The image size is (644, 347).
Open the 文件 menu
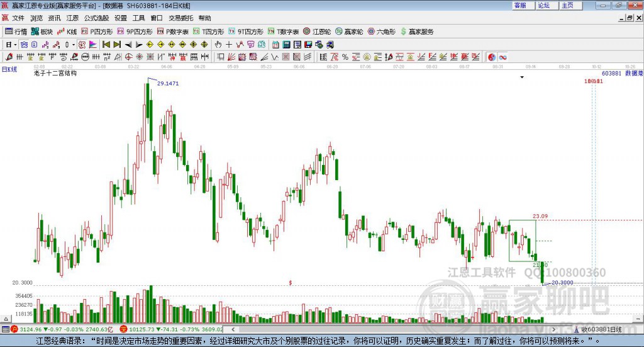(x=18, y=18)
